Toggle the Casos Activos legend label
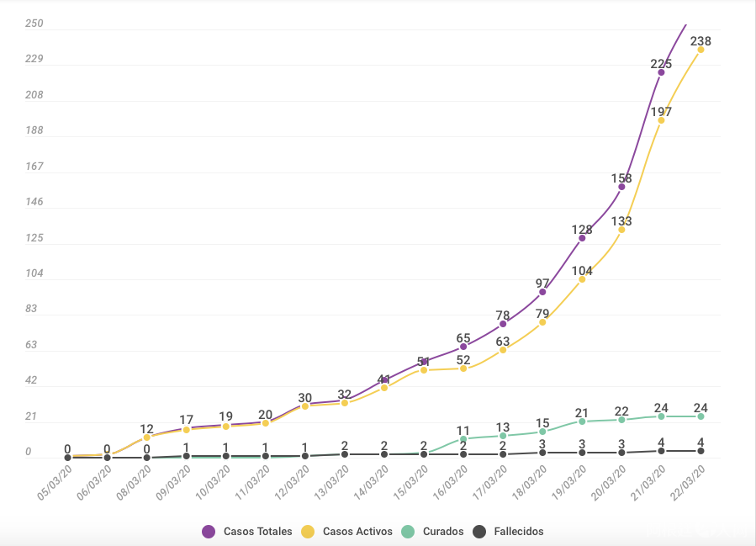 point(357,532)
